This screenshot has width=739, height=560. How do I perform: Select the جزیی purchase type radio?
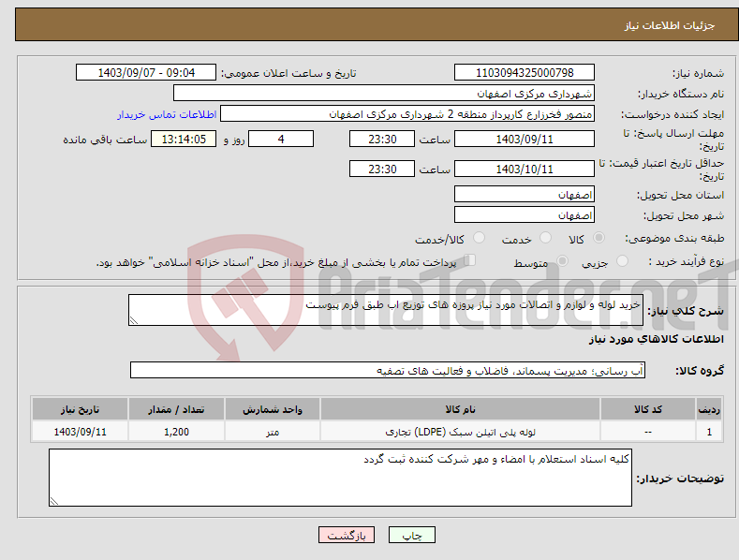(622, 260)
